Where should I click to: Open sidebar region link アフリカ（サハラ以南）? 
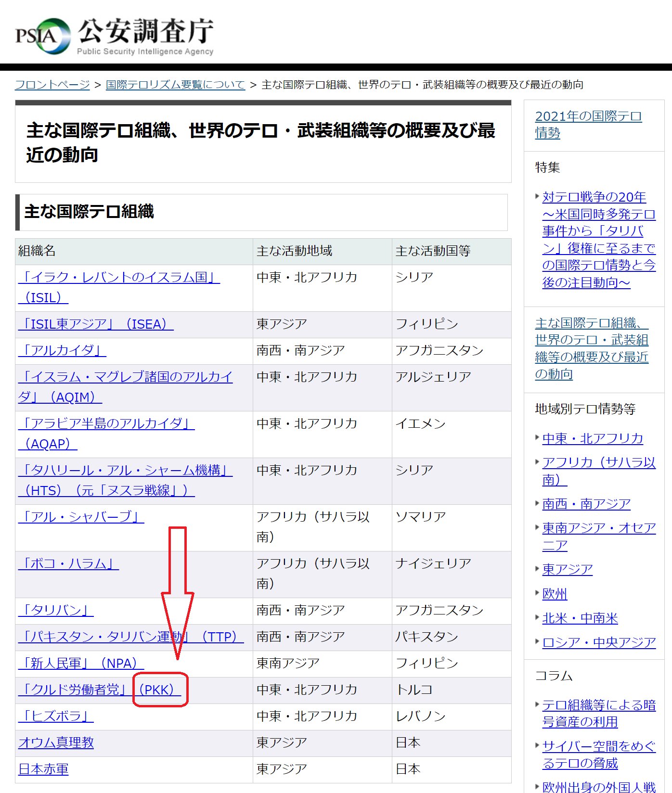[599, 471]
